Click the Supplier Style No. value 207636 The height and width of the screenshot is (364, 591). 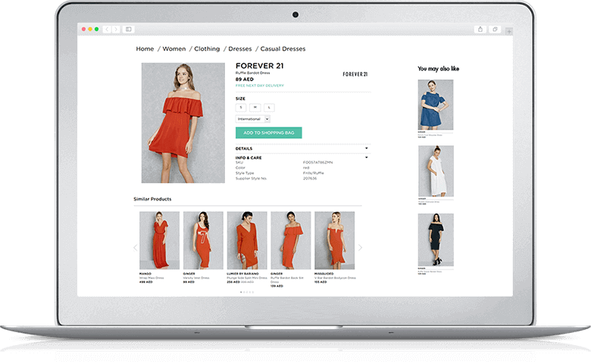point(310,179)
